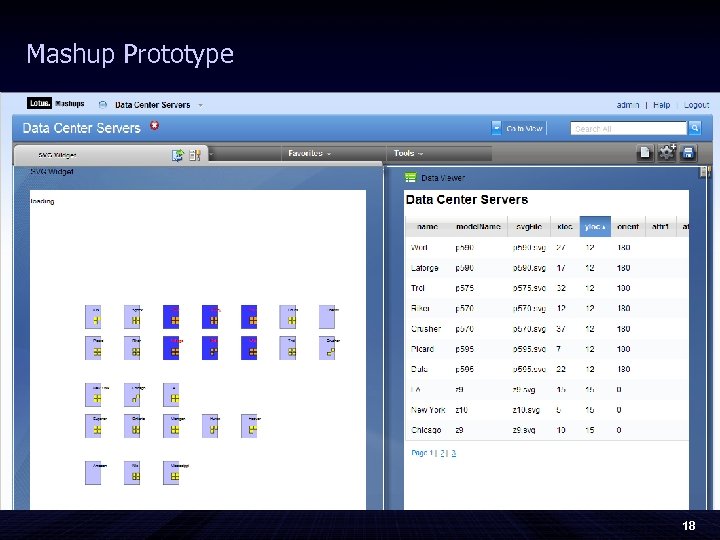Image resolution: width=720 pixels, height=540 pixels.
Task: Click the highlighted yloc column header
Action: 595,226
